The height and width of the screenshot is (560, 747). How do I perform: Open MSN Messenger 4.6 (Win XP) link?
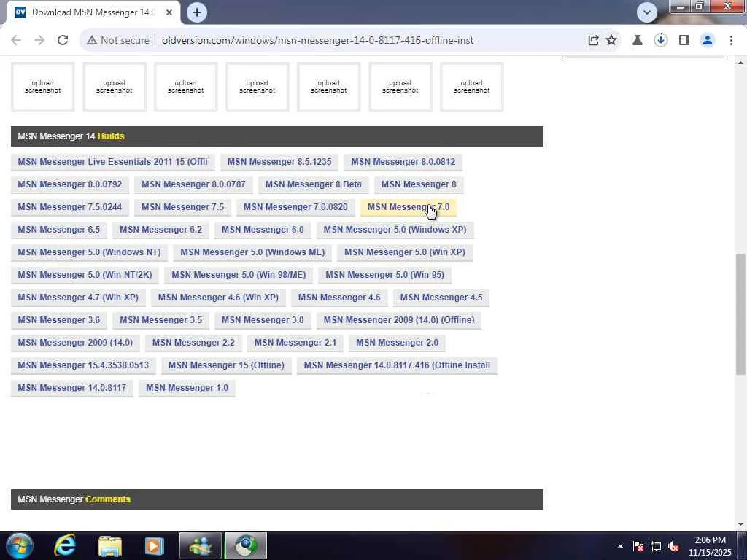point(218,297)
